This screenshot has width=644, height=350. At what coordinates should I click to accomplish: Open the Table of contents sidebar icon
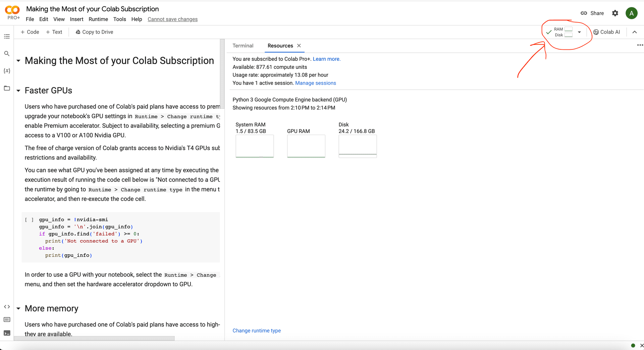[x=7, y=36]
